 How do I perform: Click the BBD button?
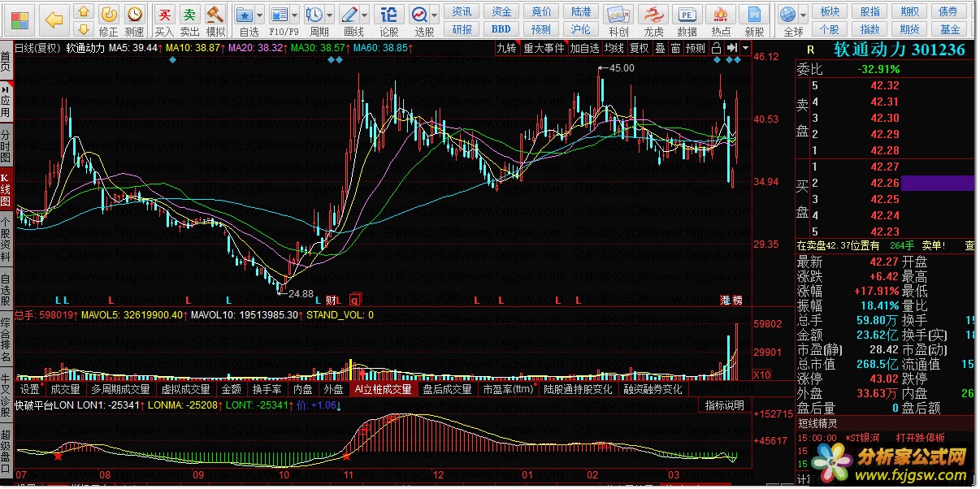(x=501, y=29)
